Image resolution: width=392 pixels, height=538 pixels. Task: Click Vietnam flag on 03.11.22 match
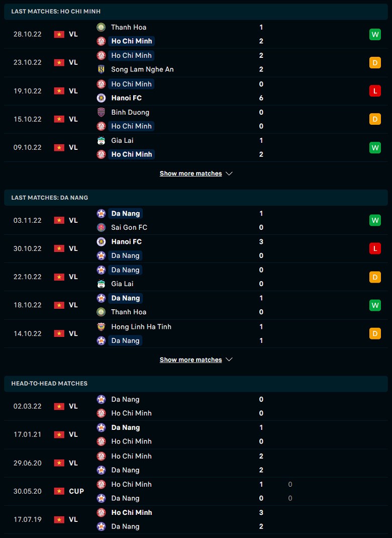coord(59,220)
